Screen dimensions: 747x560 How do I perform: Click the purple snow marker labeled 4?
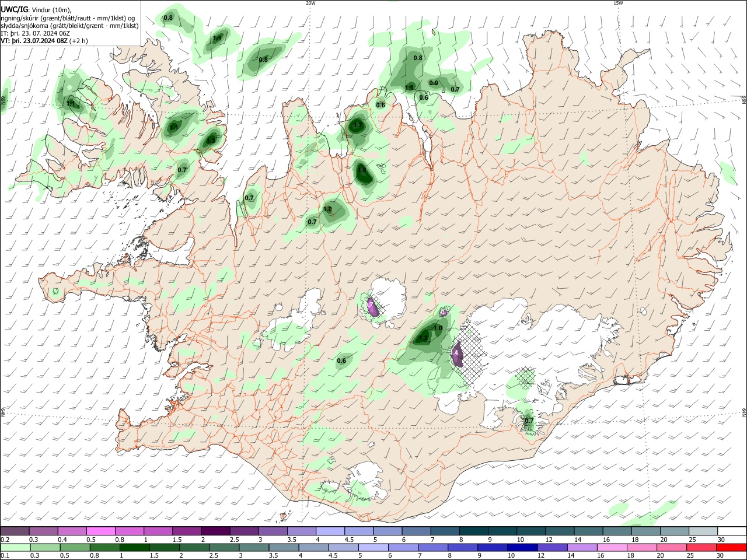457,353
